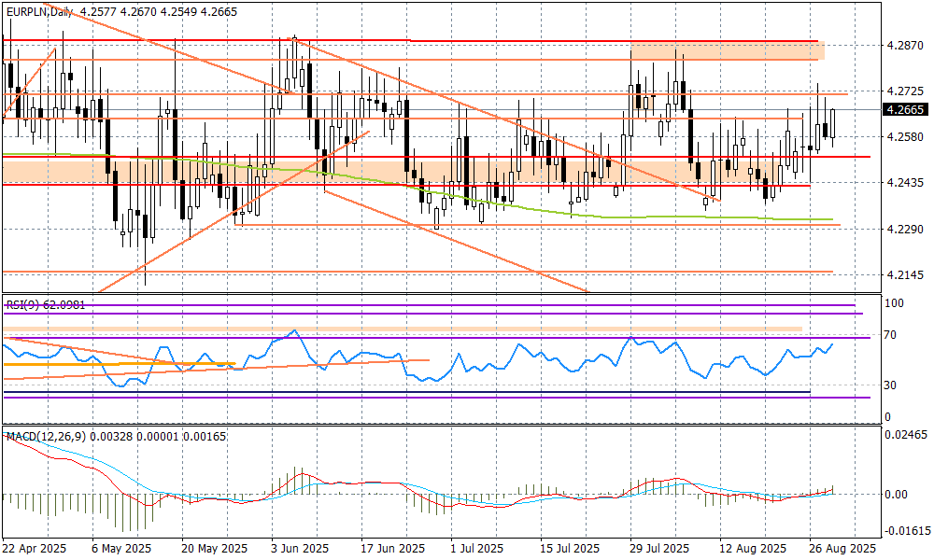Click the 4.2290 price axis label

click(x=905, y=229)
